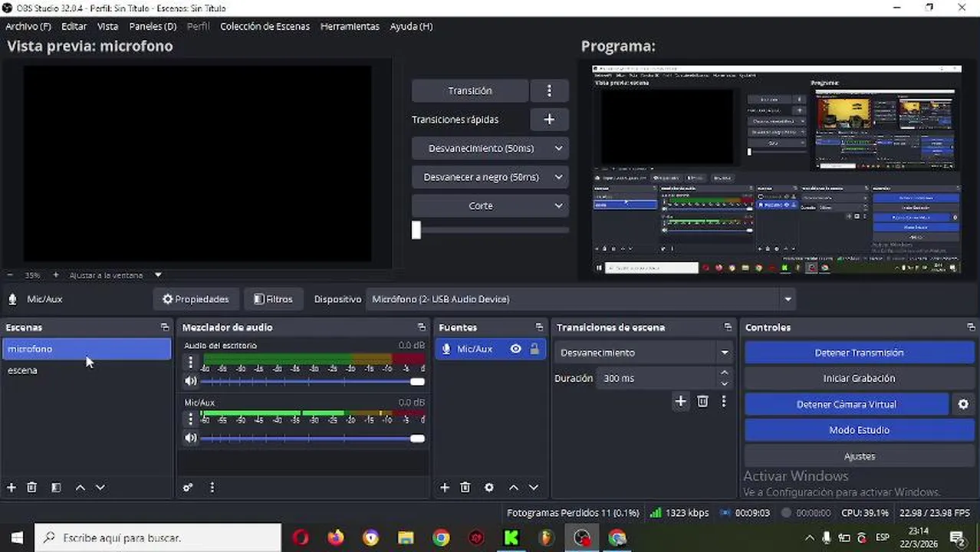Move scene down arrow in Escenas
The width and height of the screenshot is (980, 552).
(x=100, y=488)
